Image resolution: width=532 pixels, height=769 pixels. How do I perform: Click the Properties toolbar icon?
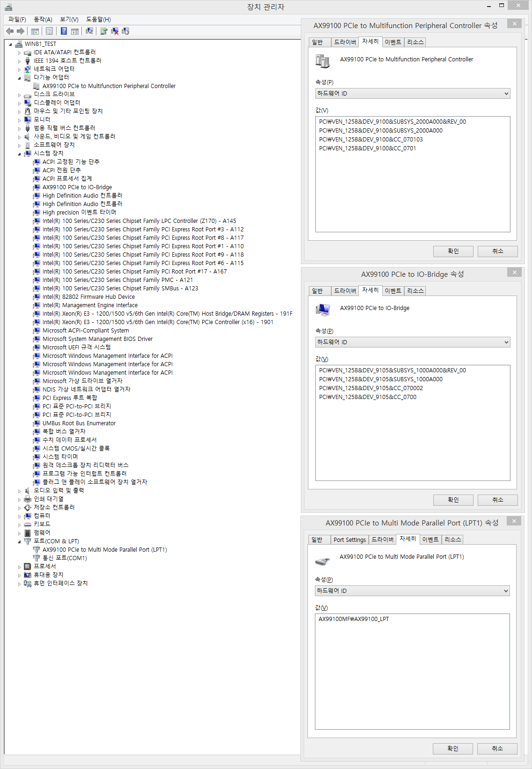click(x=49, y=31)
